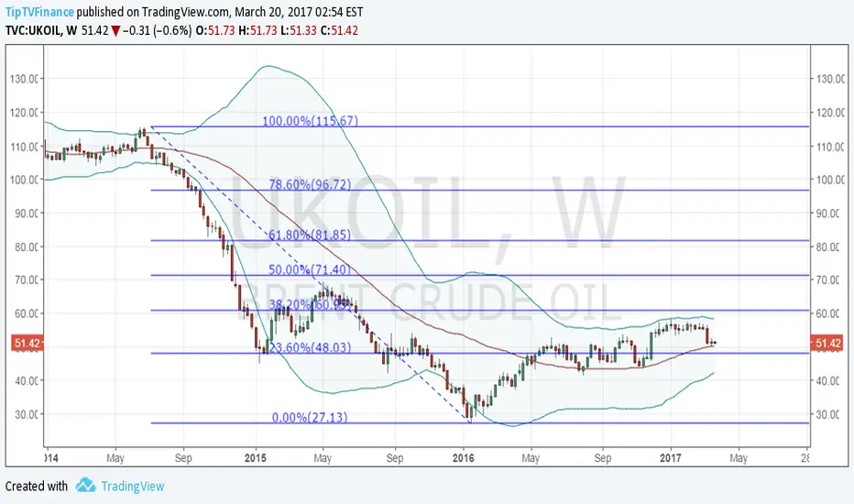
Task: Click 30.00 on the left price axis
Action: click(26, 414)
